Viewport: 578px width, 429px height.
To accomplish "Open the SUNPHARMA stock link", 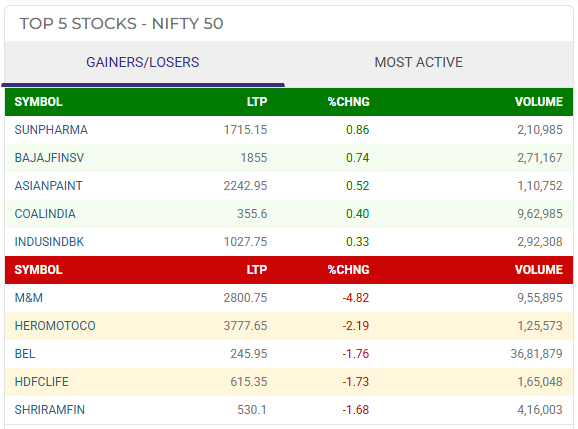I will 51,130.
